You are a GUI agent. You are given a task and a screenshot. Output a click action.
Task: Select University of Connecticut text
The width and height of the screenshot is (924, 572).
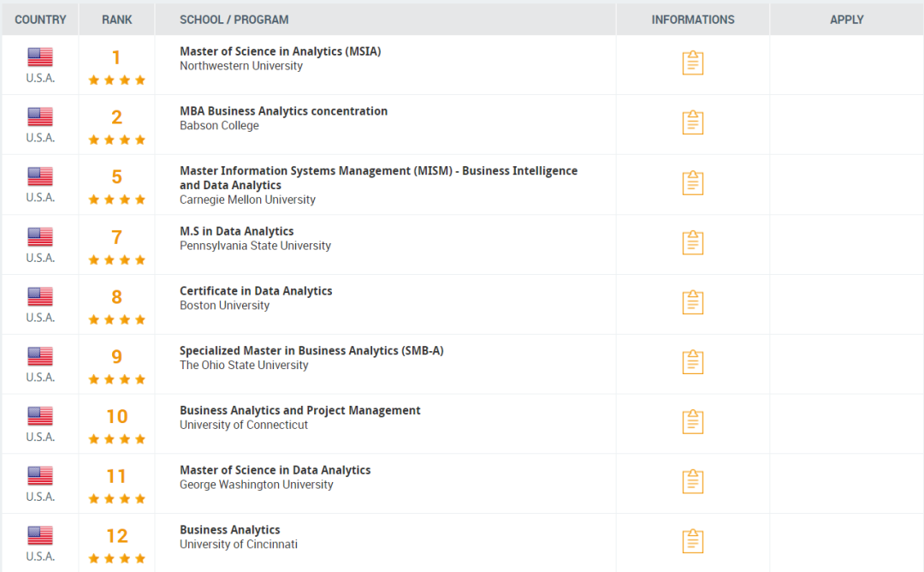(243, 426)
